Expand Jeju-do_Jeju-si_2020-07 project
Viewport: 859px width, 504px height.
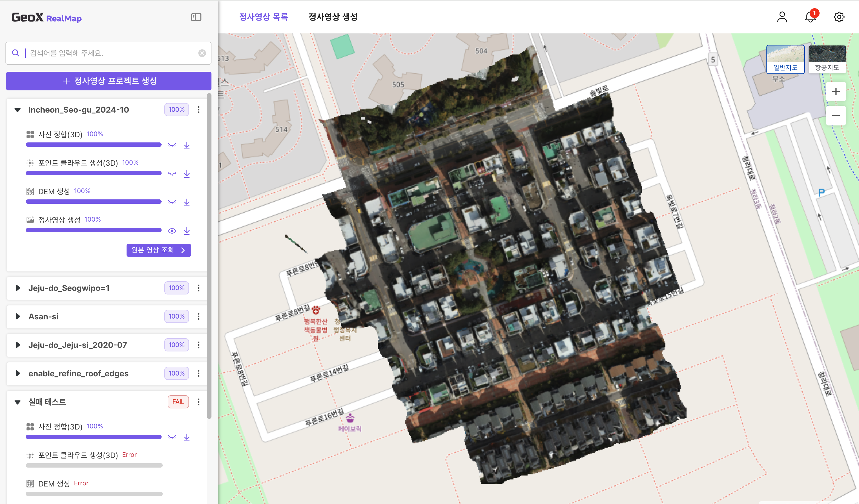(x=18, y=345)
